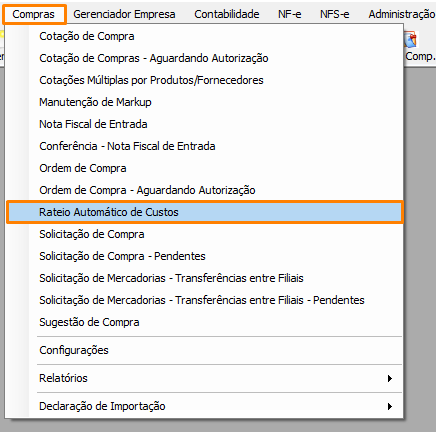Open Gerenciador Empresa menu
The width and height of the screenshot is (436, 432).
click(x=124, y=14)
